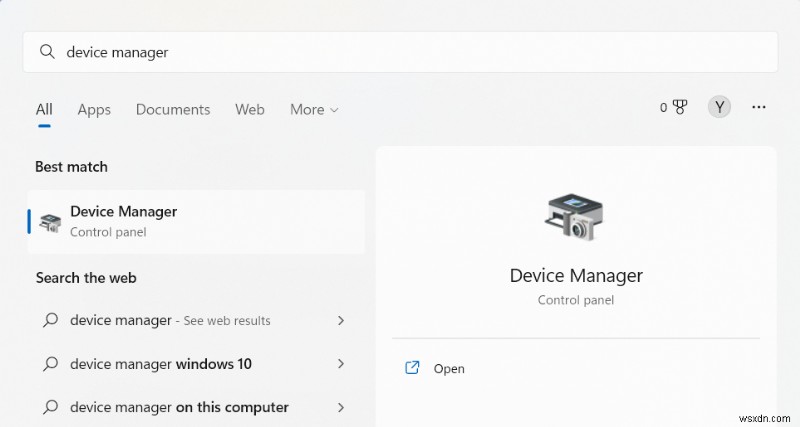Image resolution: width=800 pixels, height=427 pixels.
Task: Switch to the Web tab
Action: (249, 109)
